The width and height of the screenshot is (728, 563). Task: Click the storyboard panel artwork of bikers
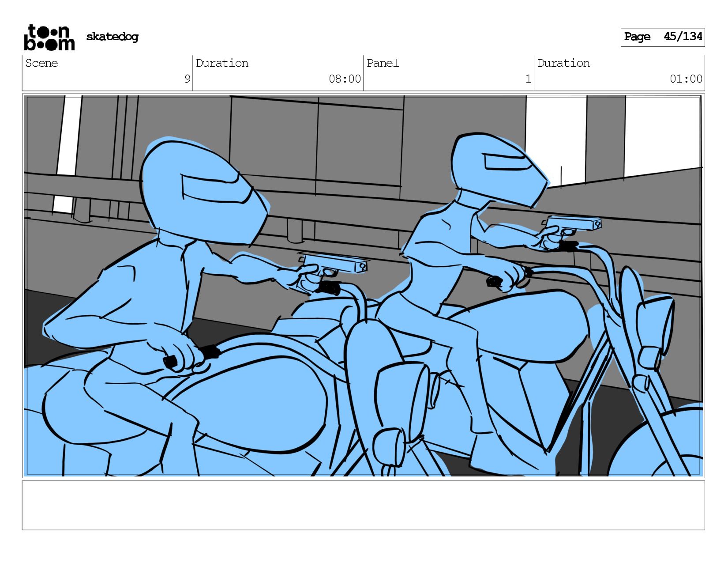363,286
